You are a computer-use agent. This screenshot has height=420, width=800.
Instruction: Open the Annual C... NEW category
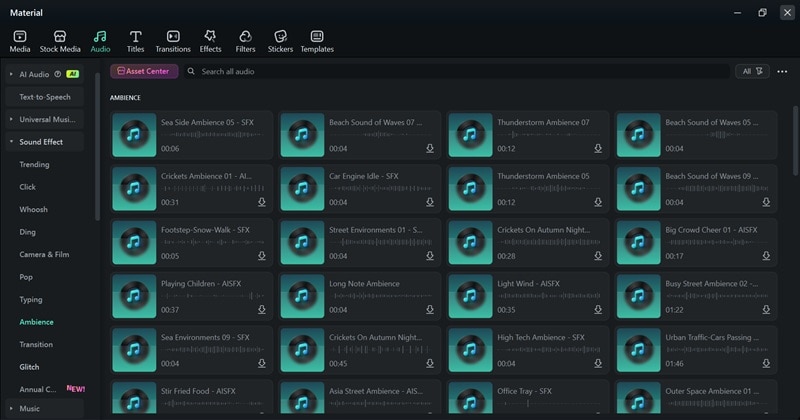51,389
